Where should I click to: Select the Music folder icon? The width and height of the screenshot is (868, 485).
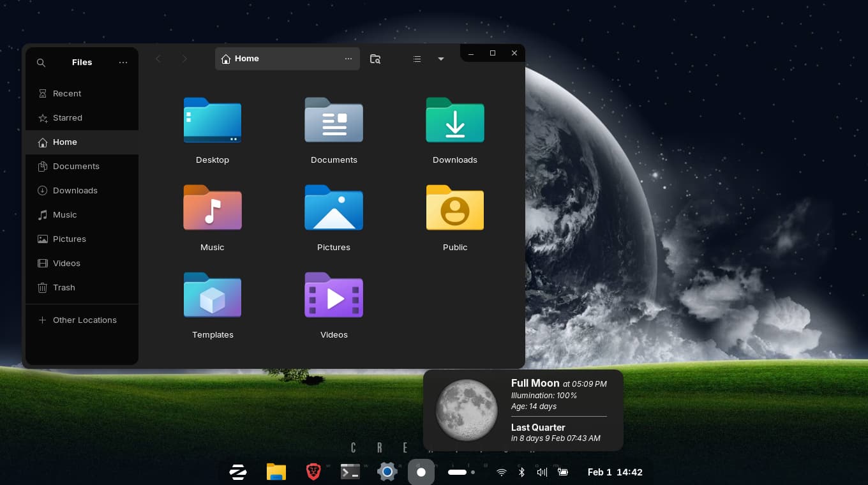[212, 208]
